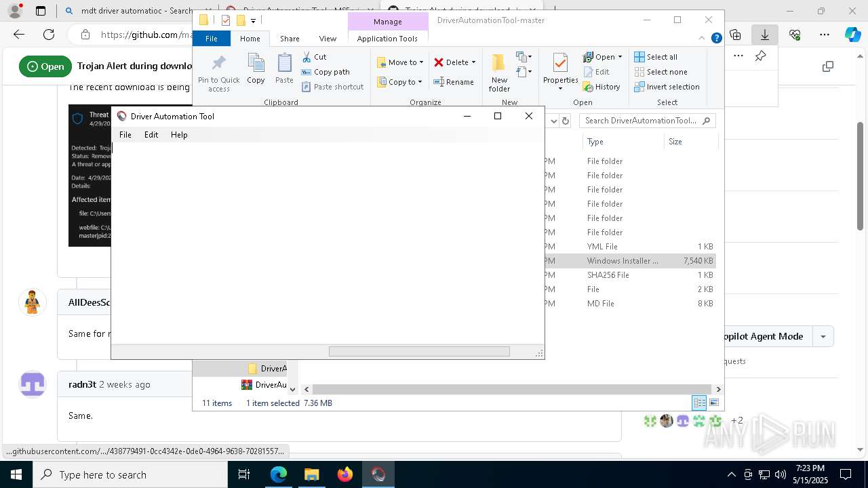The image size is (868, 488).
Task: Click the green Open issue badge
Action: pyautogui.click(x=45, y=66)
